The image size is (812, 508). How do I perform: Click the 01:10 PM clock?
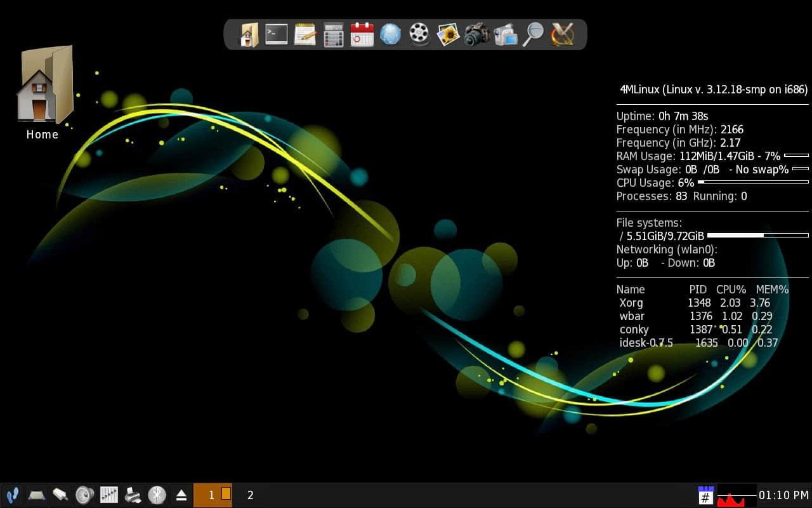coord(783,495)
